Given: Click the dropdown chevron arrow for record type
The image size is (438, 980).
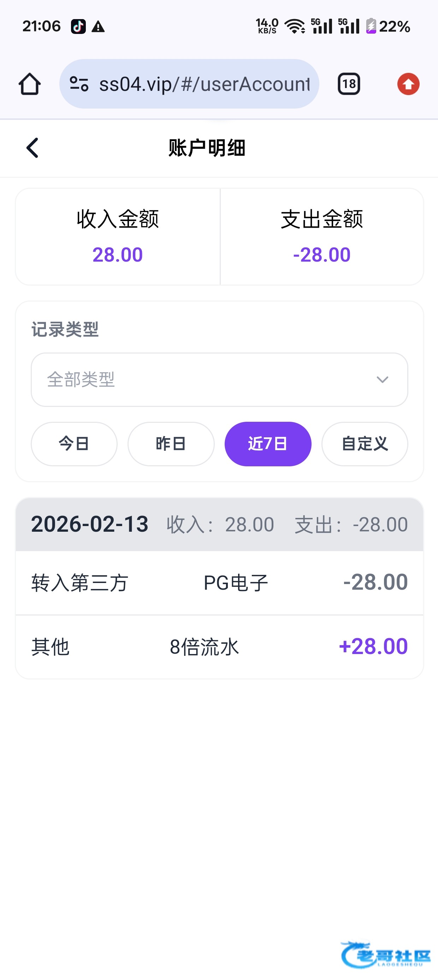Looking at the screenshot, I should (x=382, y=379).
